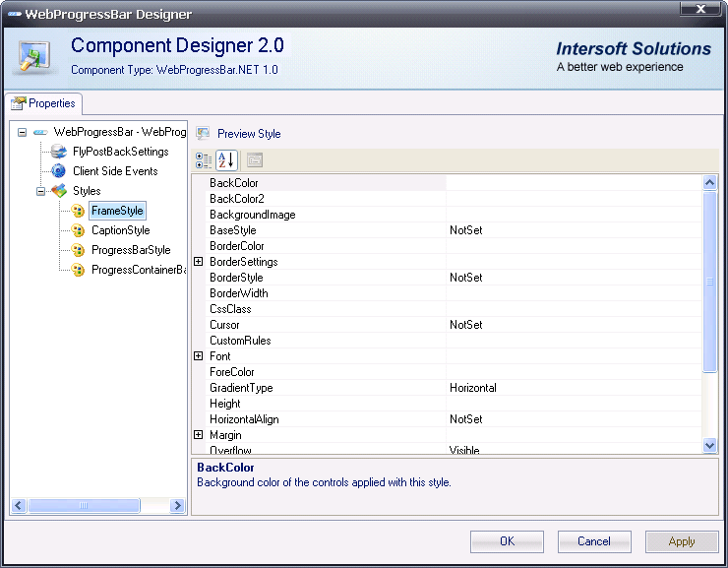Click the ProgressBarStyle palette icon

pyautogui.click(x=78, y=250)
